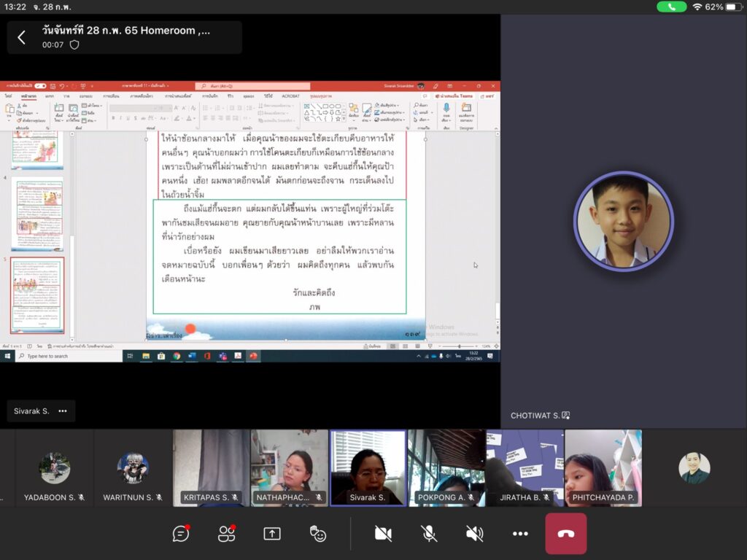This screenshot has height=560, width=747.
Task: Open File Explorer on the shared taskbar
Action: pyautogui.click(x=146, y=356)
